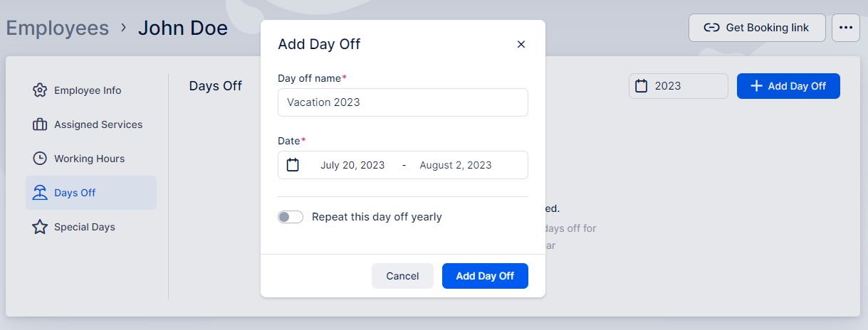Click the Days Off umbrella icon
The image size is (868, 330).
click(40, 193)
